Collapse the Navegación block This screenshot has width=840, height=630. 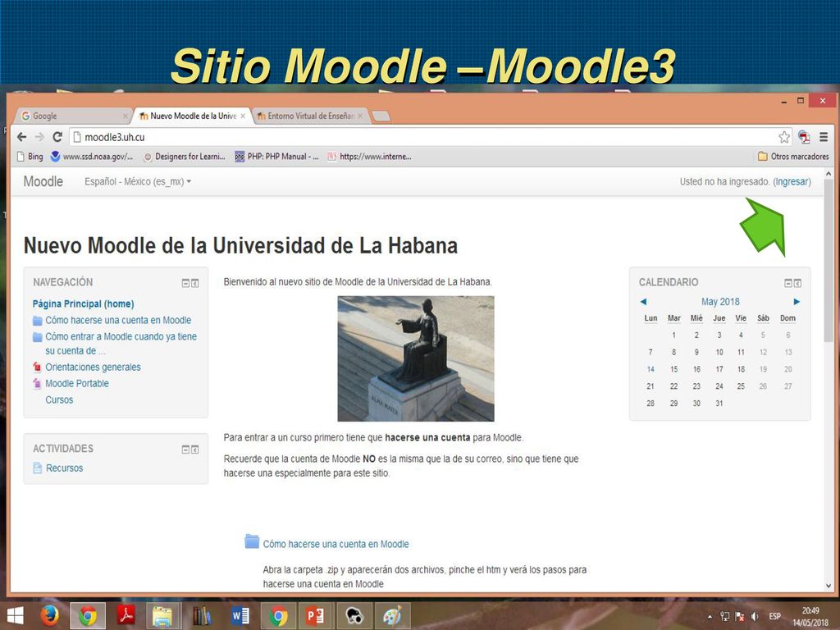(185, 283)
